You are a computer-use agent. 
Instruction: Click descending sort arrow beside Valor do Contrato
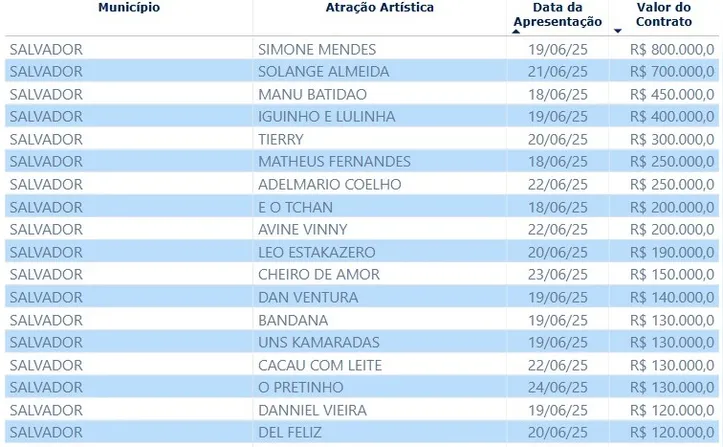[x=618, y=31]
